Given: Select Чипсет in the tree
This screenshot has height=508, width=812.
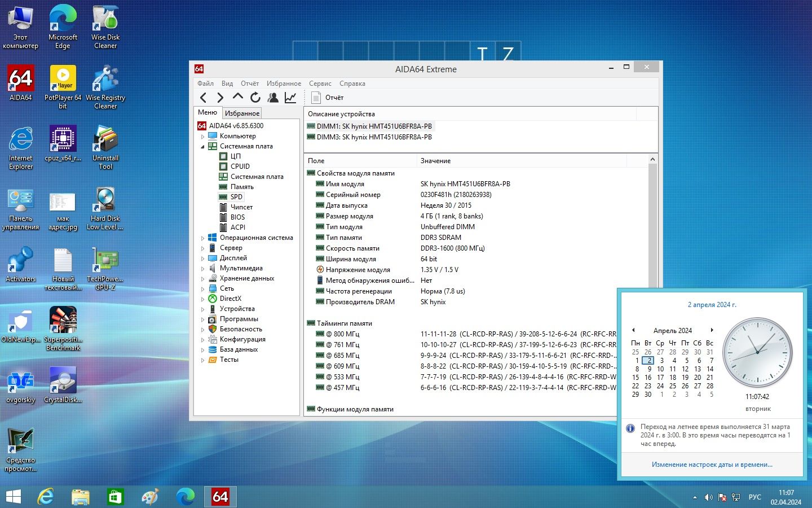Looking at the screenshot, I should [241, 207].
